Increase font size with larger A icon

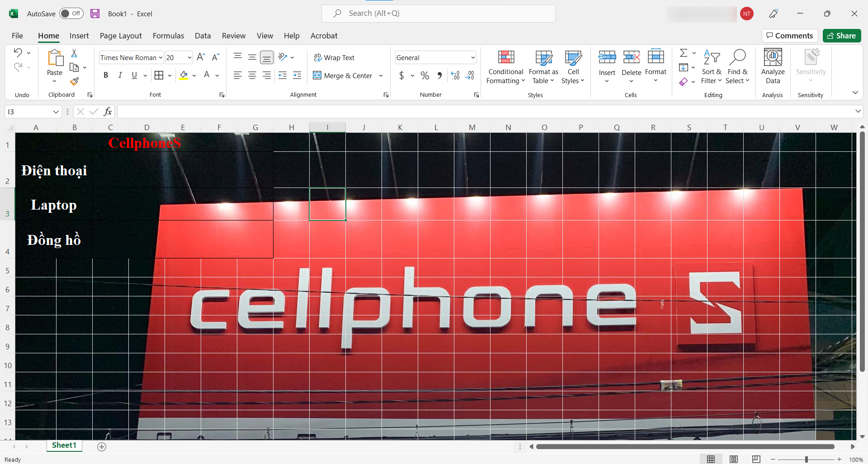pyautogui.click(x=201, y=57)
